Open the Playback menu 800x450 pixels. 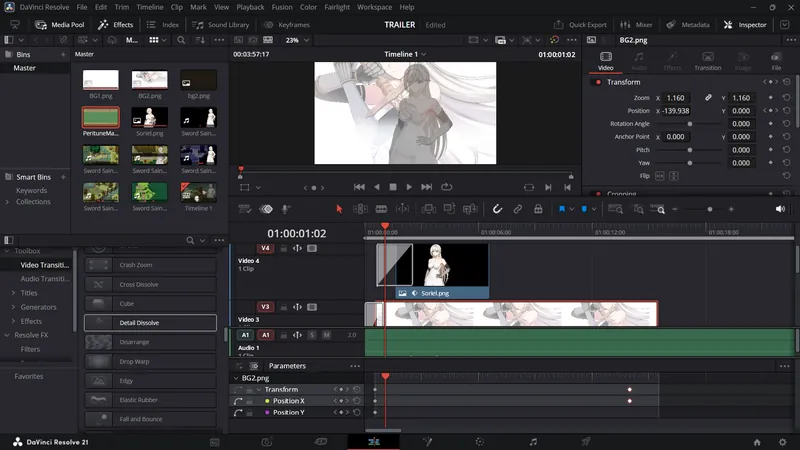250,7
